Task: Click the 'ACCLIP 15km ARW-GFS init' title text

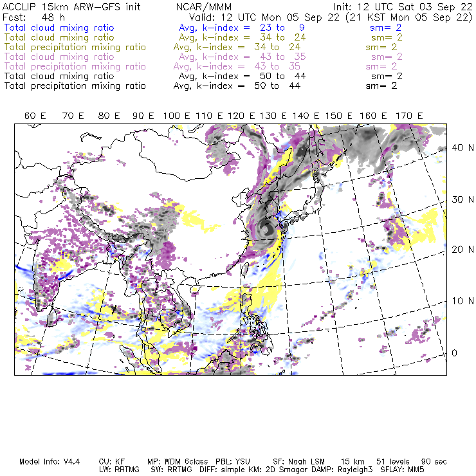Action: click(71, 7)
